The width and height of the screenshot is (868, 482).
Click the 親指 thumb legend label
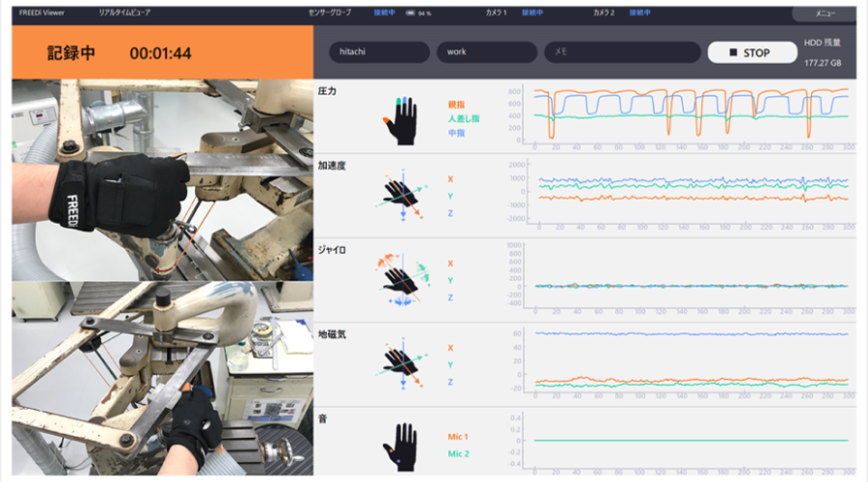point(456,103)
